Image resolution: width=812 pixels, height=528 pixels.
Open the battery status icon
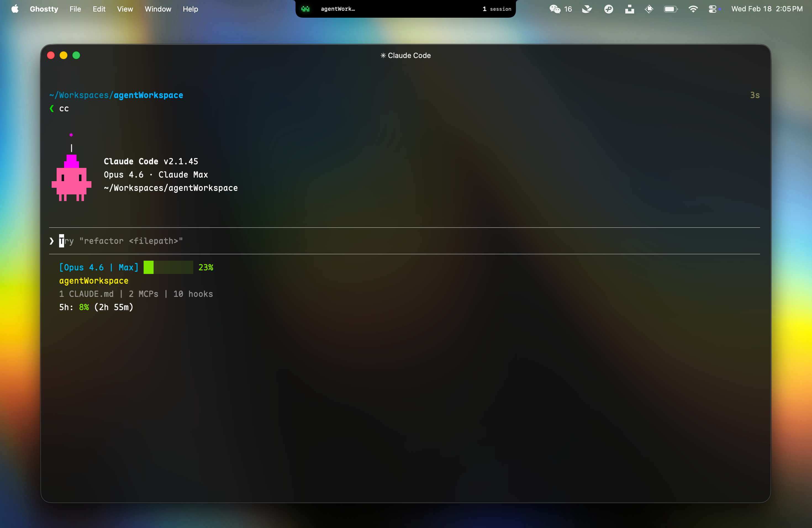(670, 9)
